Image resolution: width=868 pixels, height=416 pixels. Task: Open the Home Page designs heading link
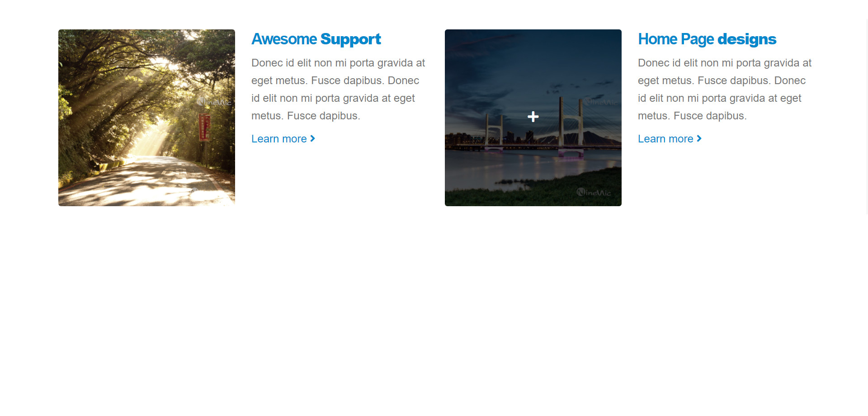click(x=707, y=39)
